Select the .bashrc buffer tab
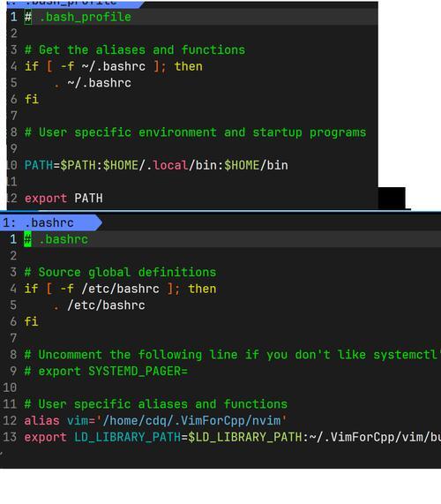441x504 pixels. [49, 222]
